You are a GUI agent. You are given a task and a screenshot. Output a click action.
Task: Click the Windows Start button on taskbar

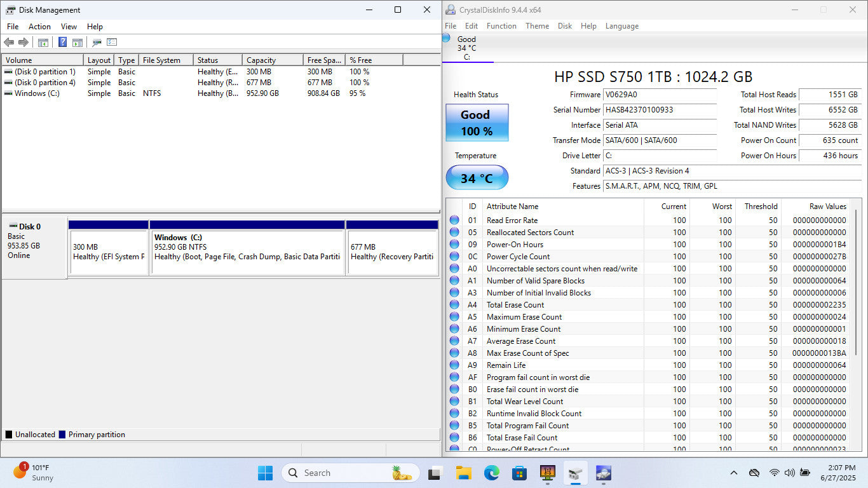[266, 473]
